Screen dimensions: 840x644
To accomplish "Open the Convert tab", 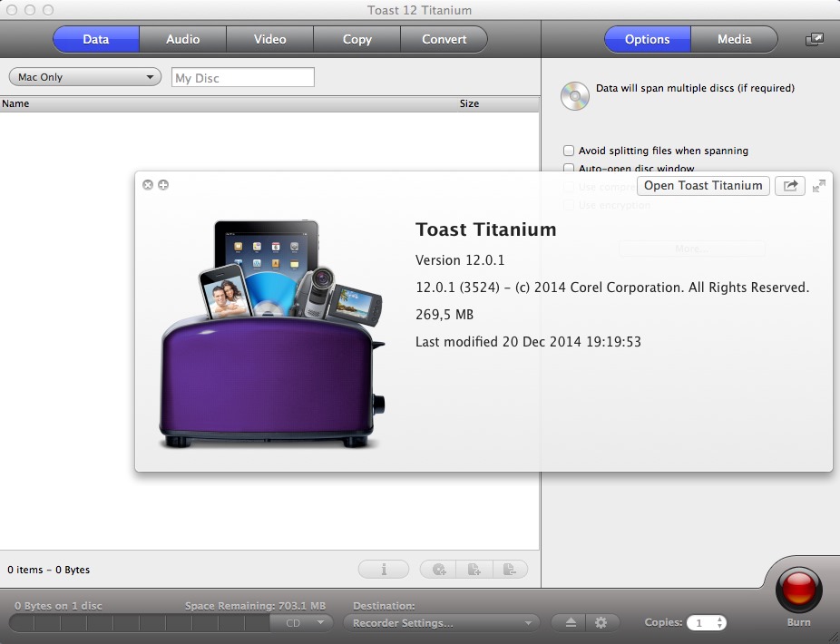I will coord(444,39).
